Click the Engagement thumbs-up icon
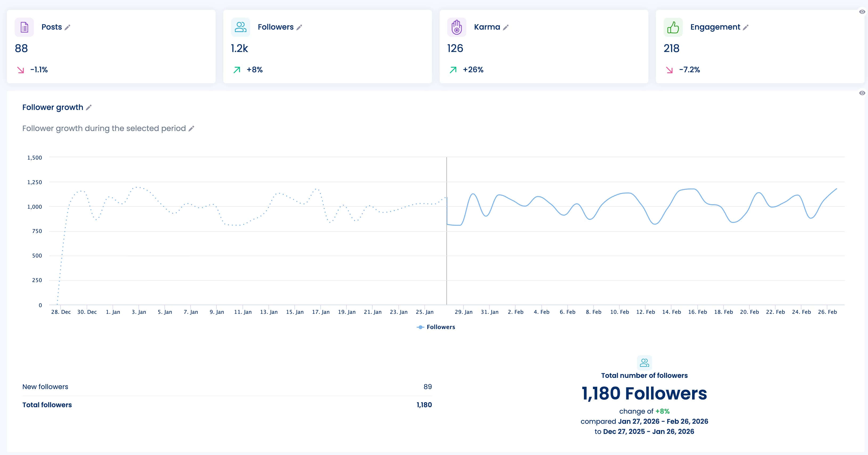Screen dimensions: 868x455 673,27
